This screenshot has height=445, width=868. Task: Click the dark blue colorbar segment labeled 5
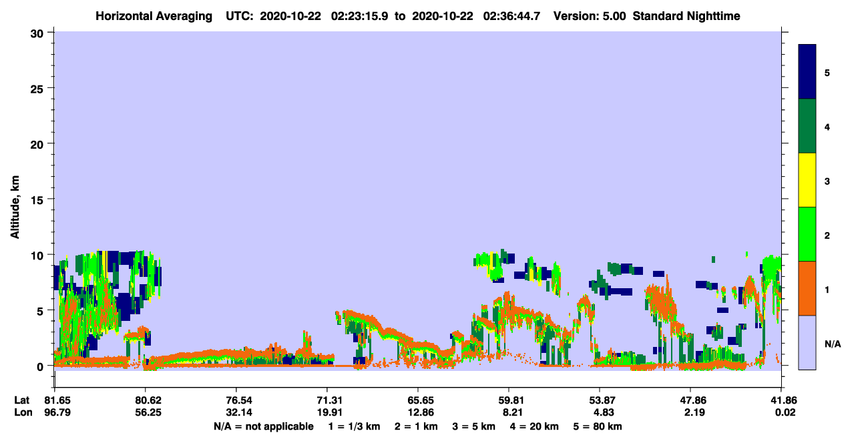pyautogui.click(x=807, y=72)
